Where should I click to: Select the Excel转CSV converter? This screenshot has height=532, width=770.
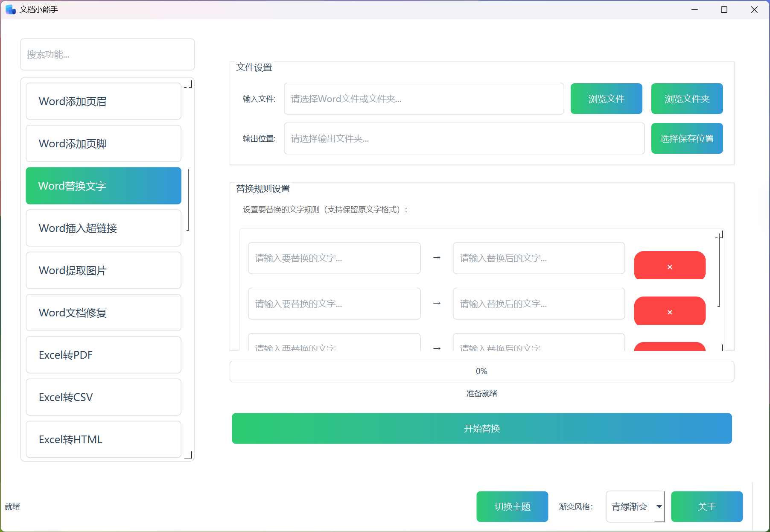point(103,397)
